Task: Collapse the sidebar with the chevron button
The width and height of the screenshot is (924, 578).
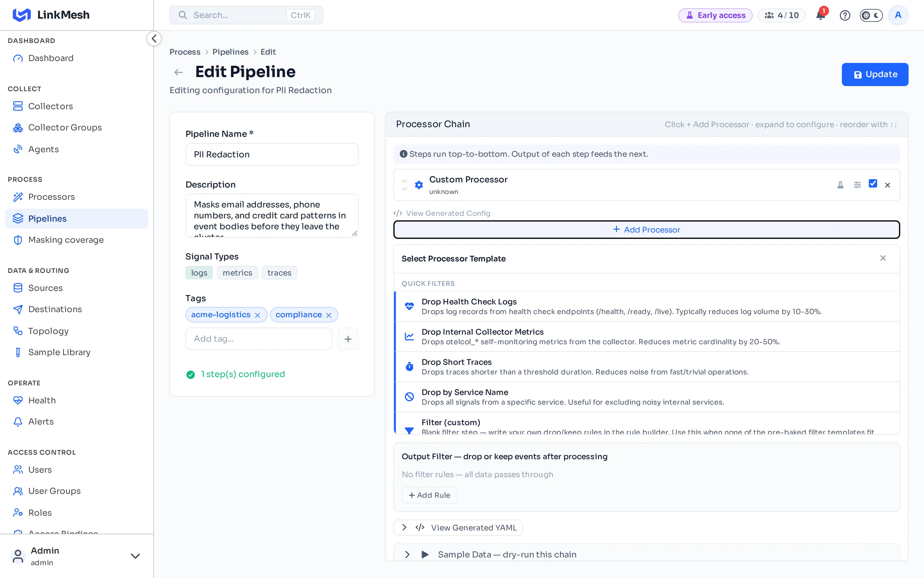Action: [x=154, y=39]
